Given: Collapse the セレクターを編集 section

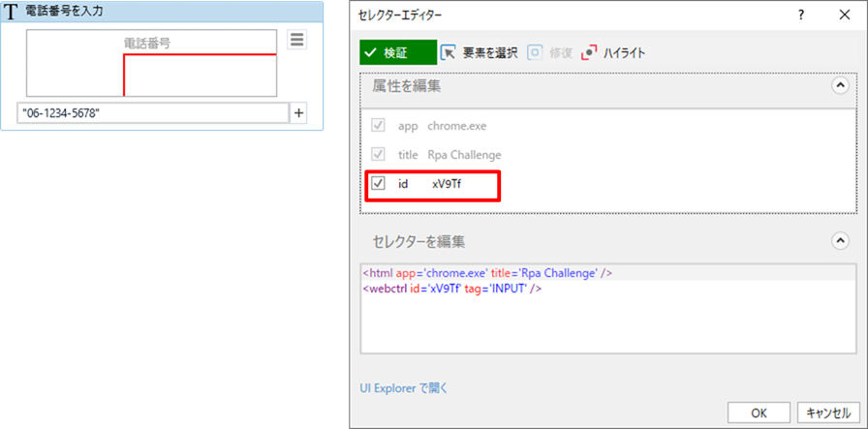Looking at the screenshot, I should click(x=840, y=241).
